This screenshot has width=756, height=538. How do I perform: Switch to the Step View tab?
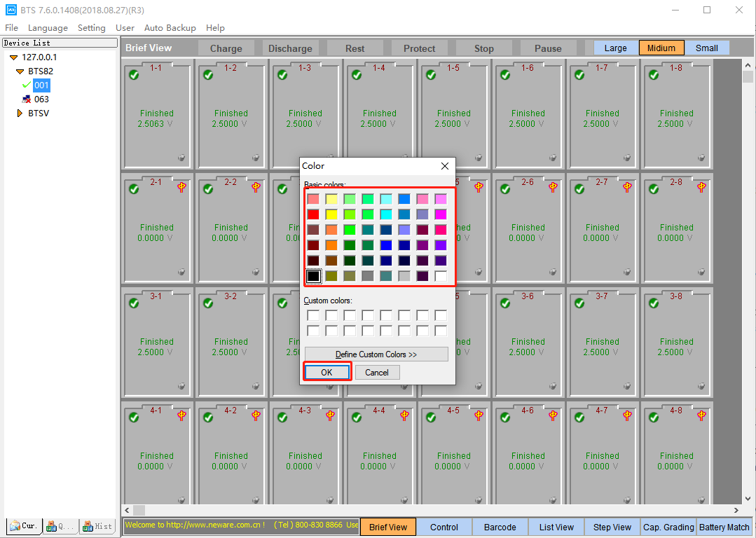(612, 527)
